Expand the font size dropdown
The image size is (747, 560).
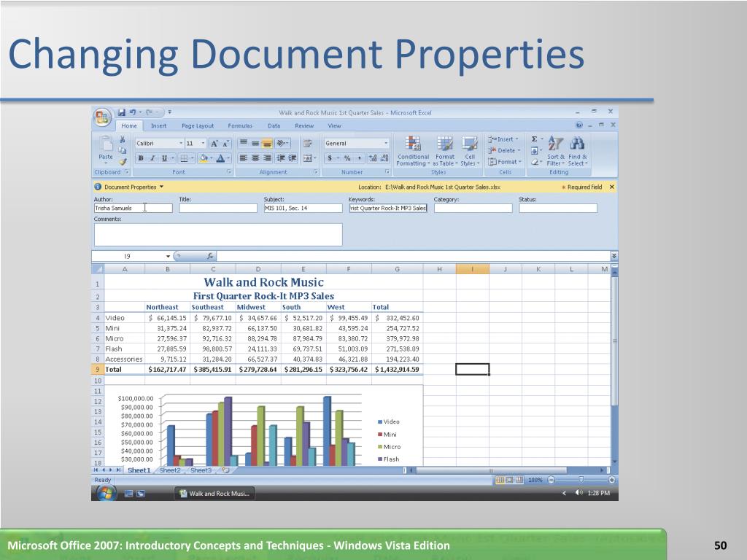(203, 144)
